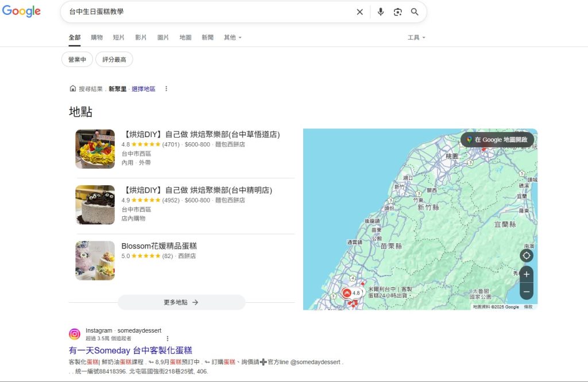
Task: Switch to the 圖片 tab
Action: pyautogui.click(x=163, y=37)
